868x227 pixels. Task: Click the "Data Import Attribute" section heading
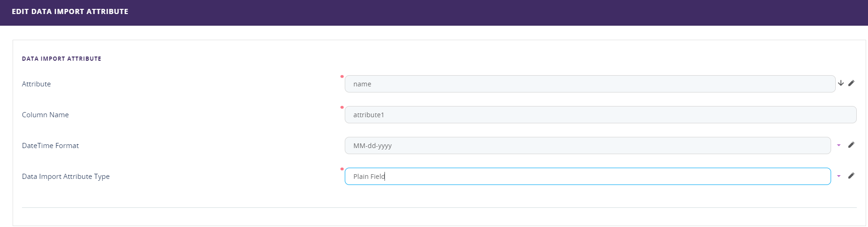click(62, 59)
